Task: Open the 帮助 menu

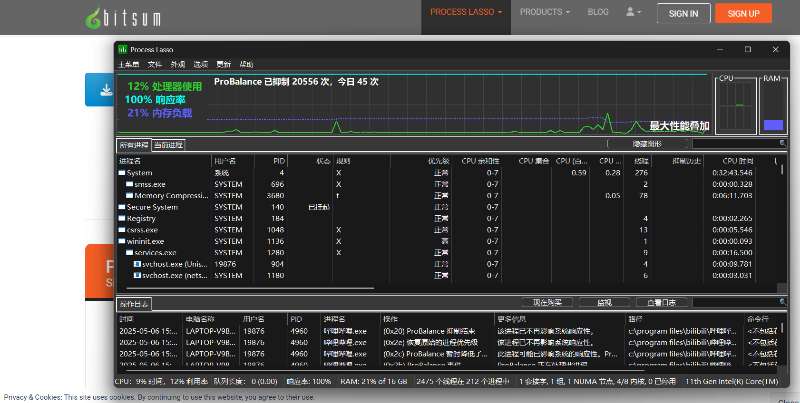Action: (246, 64)
